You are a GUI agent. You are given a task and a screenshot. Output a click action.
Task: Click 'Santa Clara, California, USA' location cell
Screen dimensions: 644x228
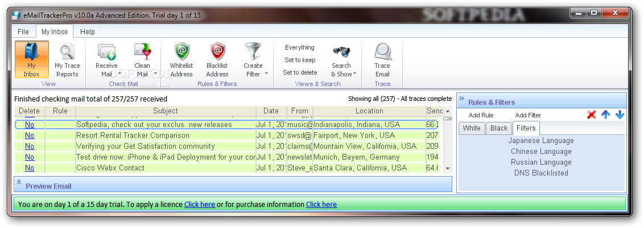click(360, 168)
